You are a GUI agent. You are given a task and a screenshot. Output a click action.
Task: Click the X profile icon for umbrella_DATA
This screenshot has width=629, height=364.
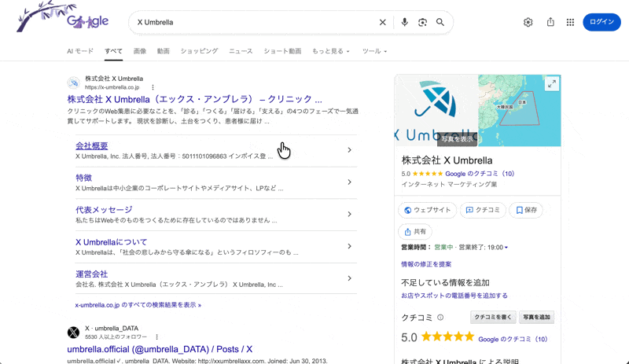(73, 333)
